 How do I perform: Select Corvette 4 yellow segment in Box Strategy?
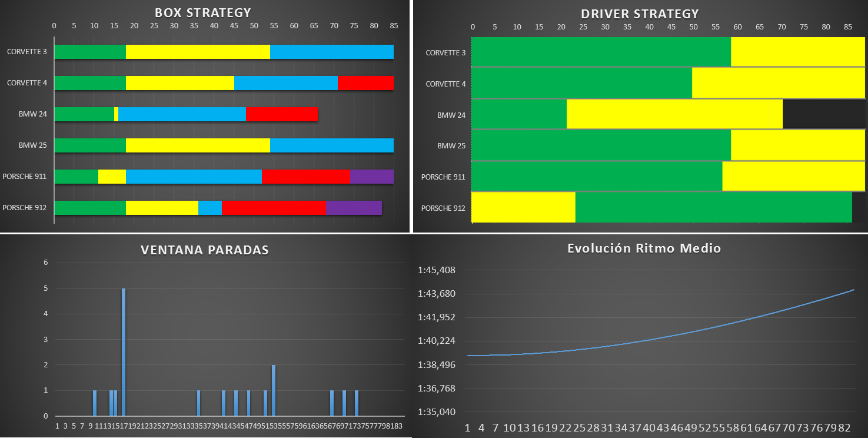[x=180, y=83]
